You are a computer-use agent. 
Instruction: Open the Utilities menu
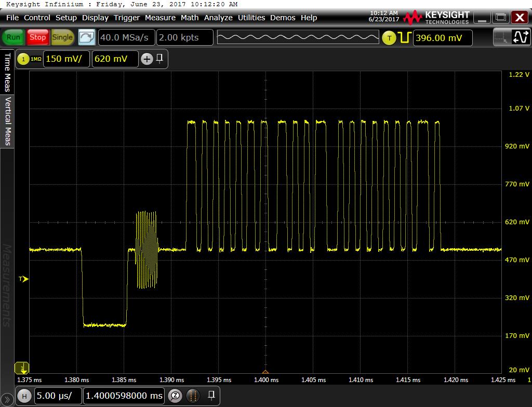click(x=251, y=18)
